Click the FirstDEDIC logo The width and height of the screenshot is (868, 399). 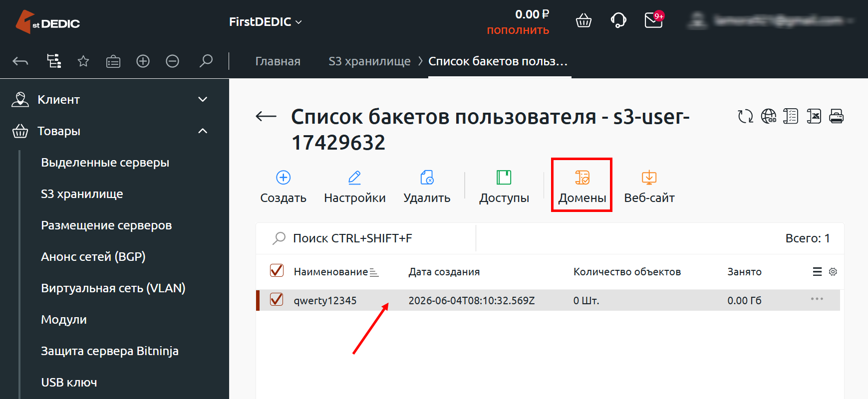47,22
